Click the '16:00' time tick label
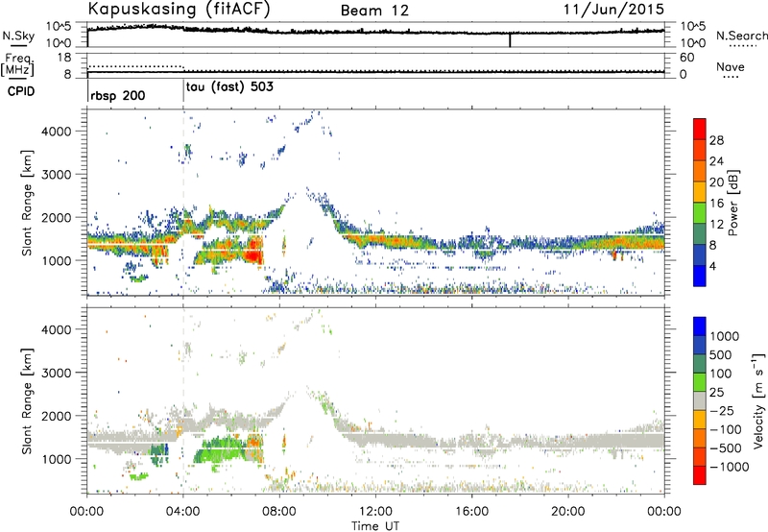Screen dimensions: 768x532 coord(471,512)
